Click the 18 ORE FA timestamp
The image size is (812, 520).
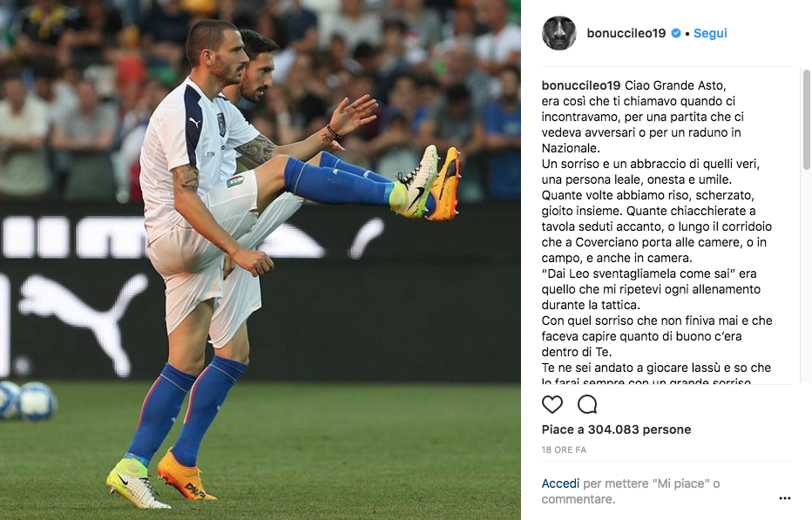[x=564, y=450]
